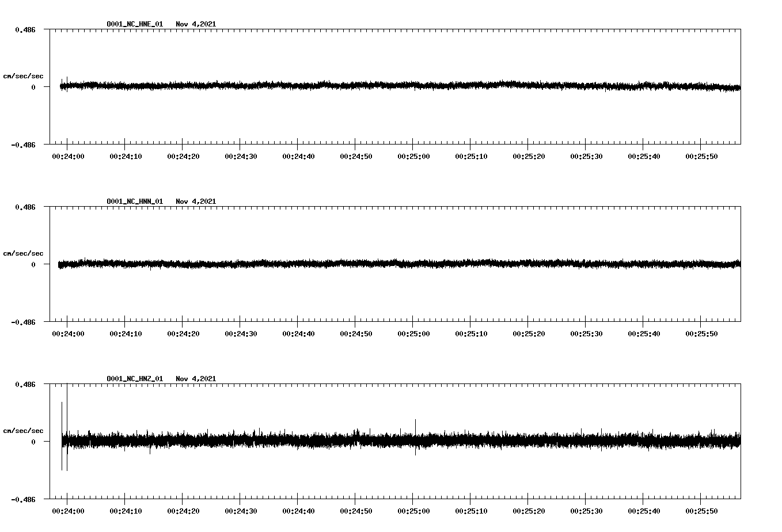The width and height of the screenshot is (782, 532).
Task: Click the 00:25:00 time label under HNZ plot
Action: pyautogui.click(x=413, y=511)
